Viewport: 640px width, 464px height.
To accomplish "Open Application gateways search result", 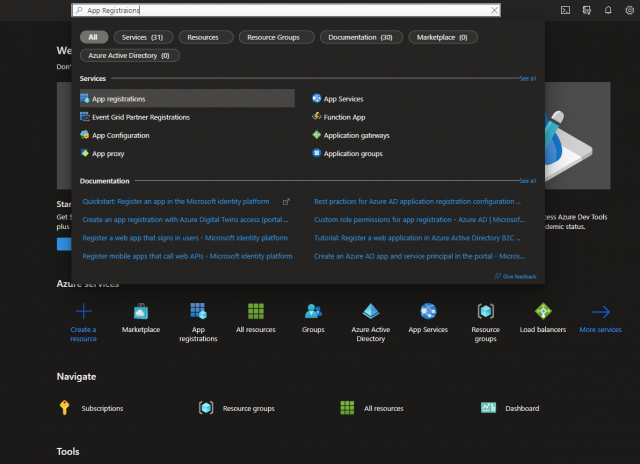I will click(351, 135).
